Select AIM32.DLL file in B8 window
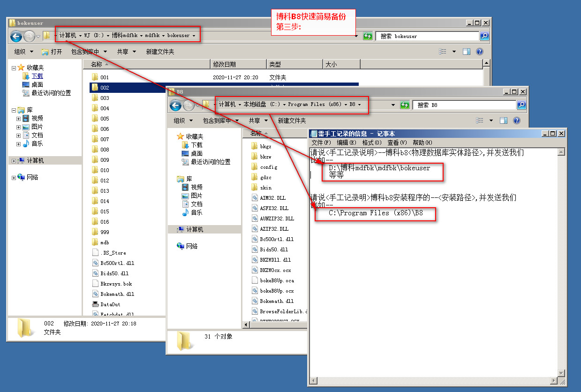581x392 pixels. click(274, 198)
